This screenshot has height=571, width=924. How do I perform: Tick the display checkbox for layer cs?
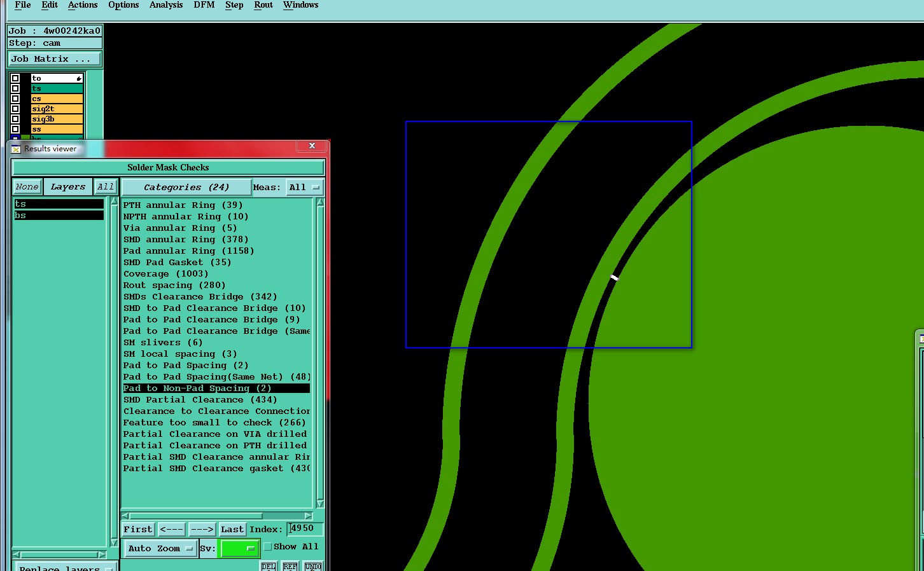15,99
